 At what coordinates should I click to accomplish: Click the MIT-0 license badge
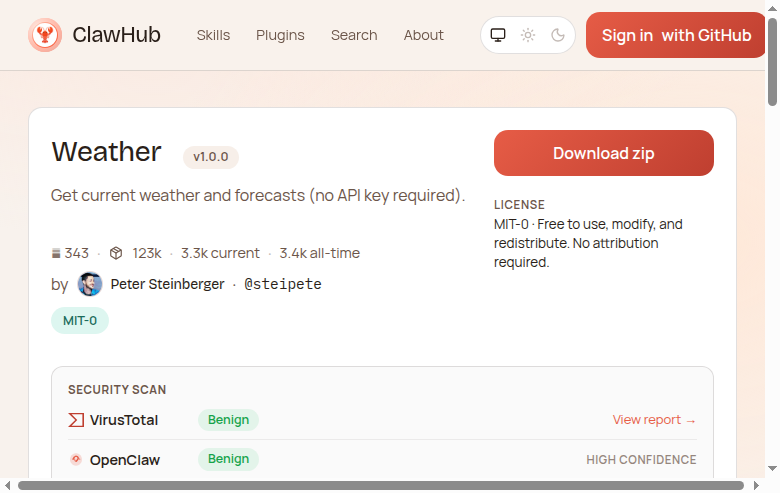click(x=80, y=321)
